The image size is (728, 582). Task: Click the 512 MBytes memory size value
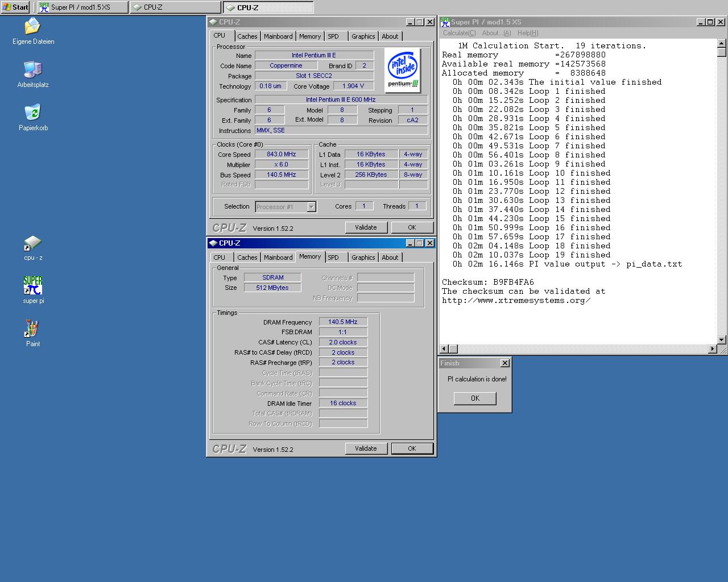pos(273,288)
